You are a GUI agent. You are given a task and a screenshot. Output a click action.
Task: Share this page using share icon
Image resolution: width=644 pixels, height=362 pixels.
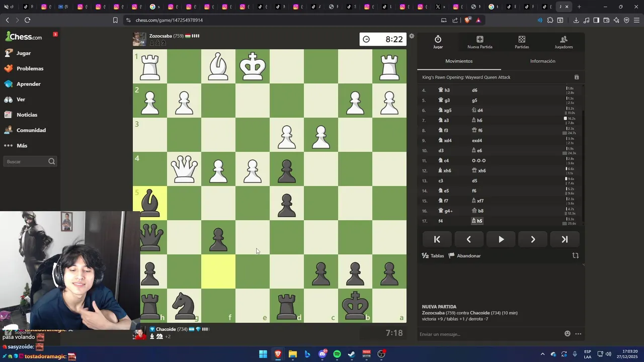click(x=455, y=20)
